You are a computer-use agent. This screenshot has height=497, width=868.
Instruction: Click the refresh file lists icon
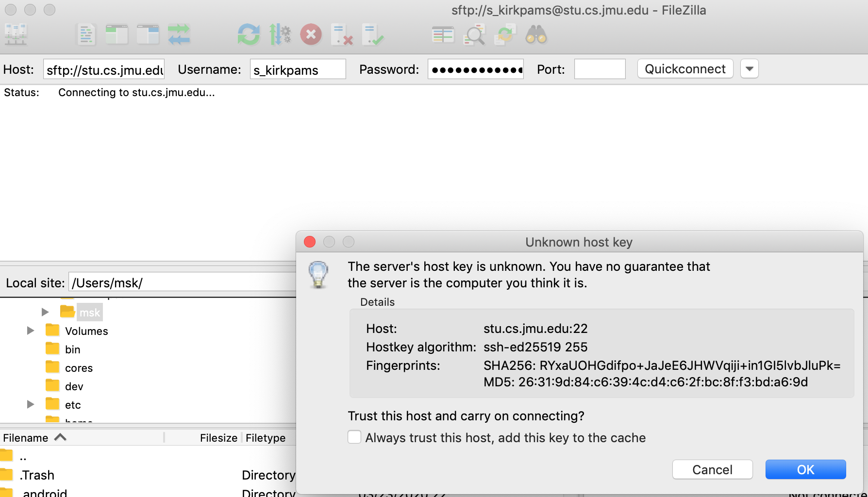[x=249, y=35]
